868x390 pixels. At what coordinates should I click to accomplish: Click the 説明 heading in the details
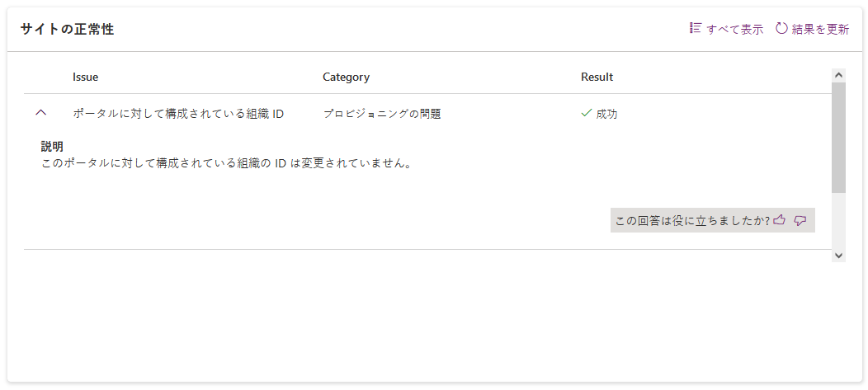[52, 146]
